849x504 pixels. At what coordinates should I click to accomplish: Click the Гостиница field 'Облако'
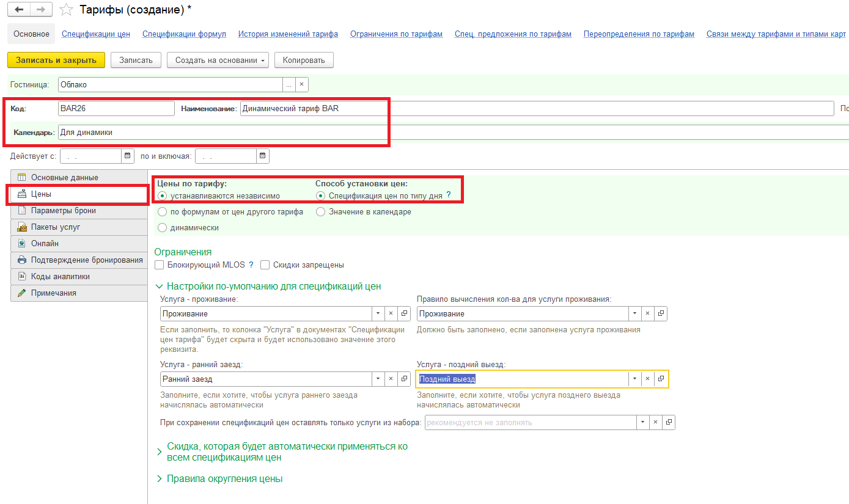tap(170, 84)
